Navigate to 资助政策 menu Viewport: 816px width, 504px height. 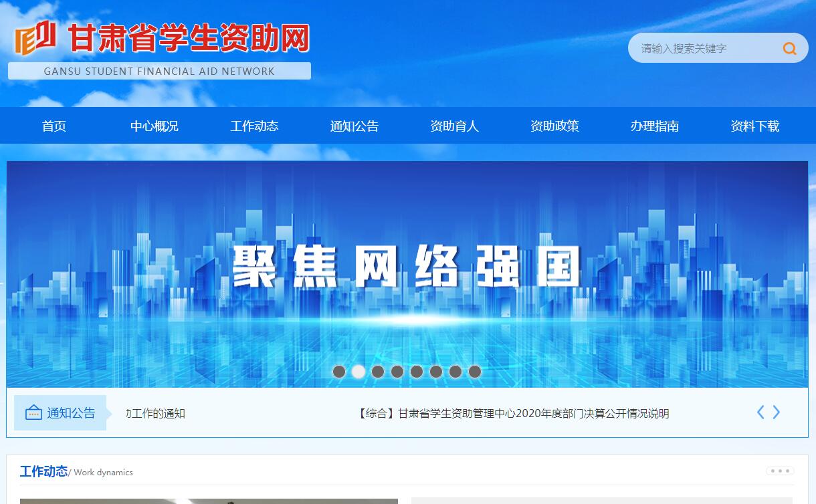coord(554,126)
